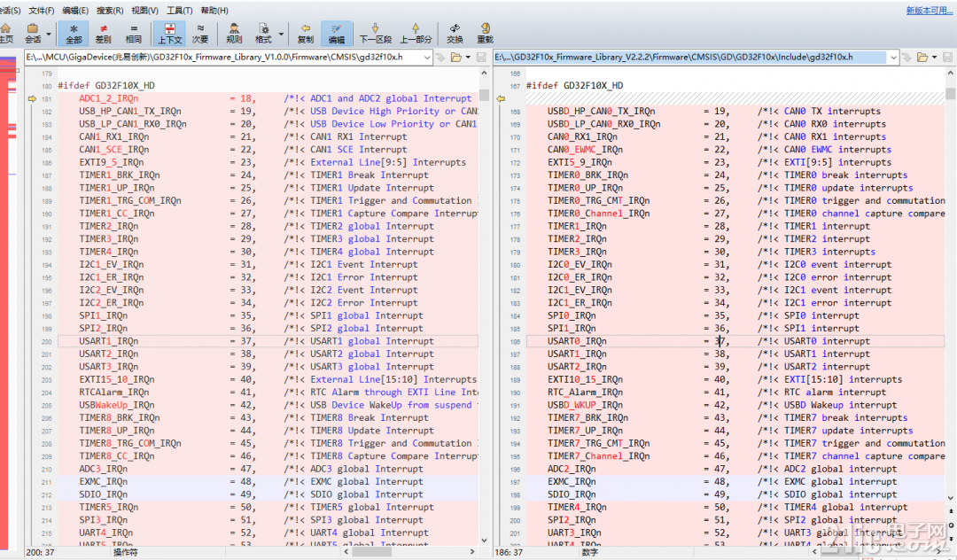This screenshot has height=560, width=957.
Task: Go to the Home (主页) view
Action: pos(5,33)
